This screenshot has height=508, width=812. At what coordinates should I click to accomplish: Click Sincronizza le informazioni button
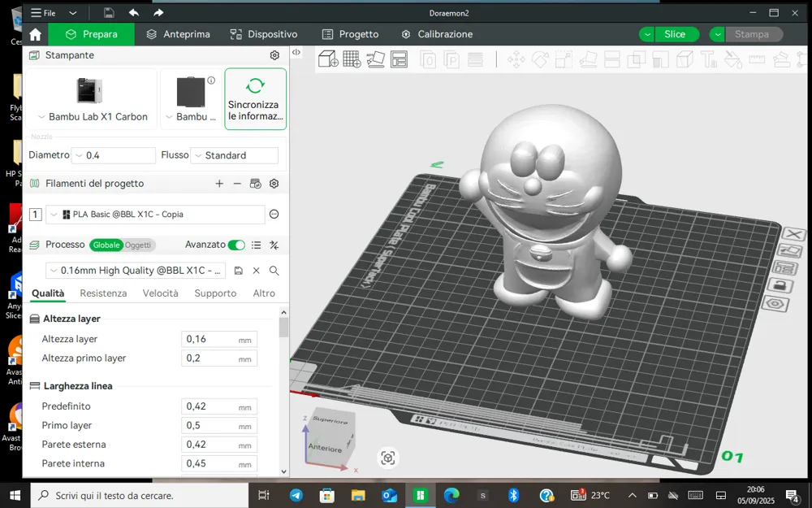point(255,98)
